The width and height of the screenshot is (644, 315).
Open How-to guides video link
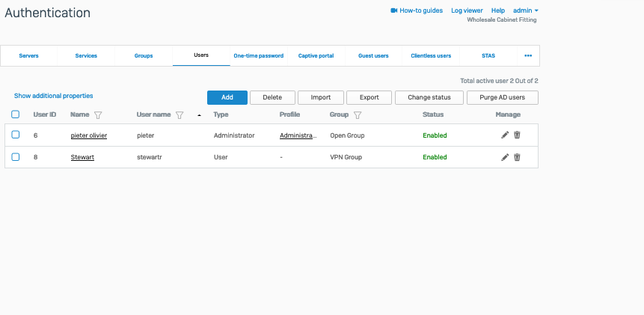(x=417, y=10)
